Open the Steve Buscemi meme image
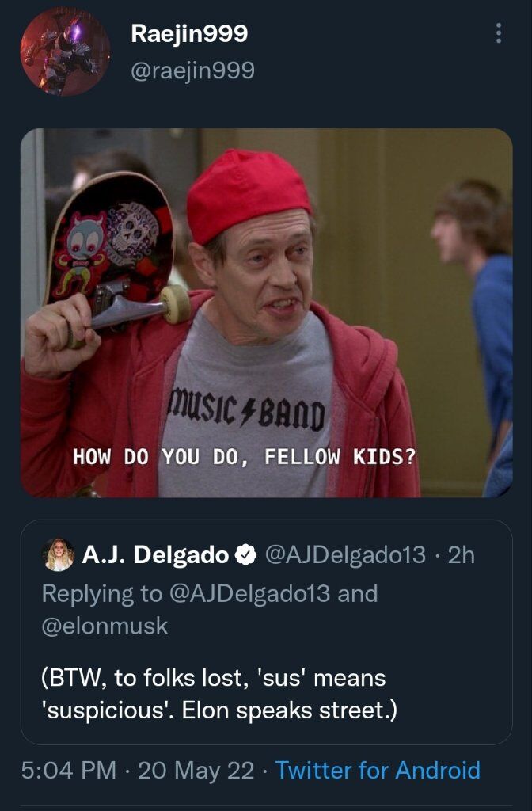This screenshot has height=811, width=532. point(266,313)
